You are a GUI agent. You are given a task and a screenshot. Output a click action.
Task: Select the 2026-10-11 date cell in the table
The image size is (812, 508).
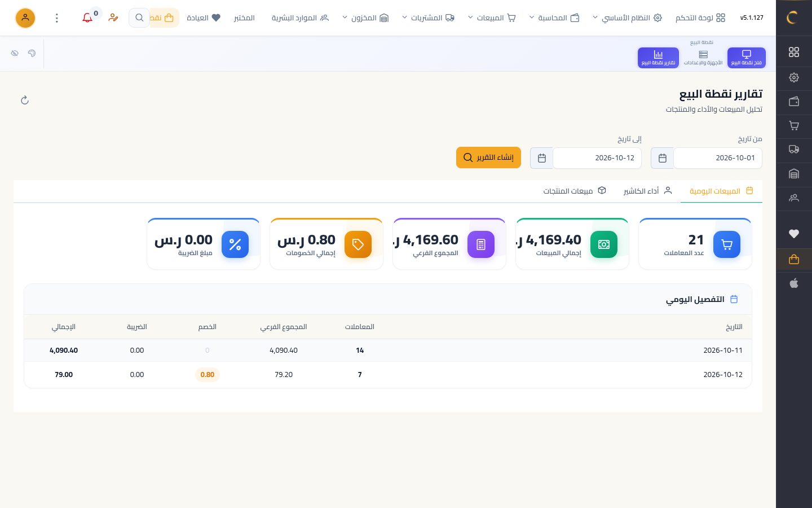pyautogui.click(x=723, y=351)
